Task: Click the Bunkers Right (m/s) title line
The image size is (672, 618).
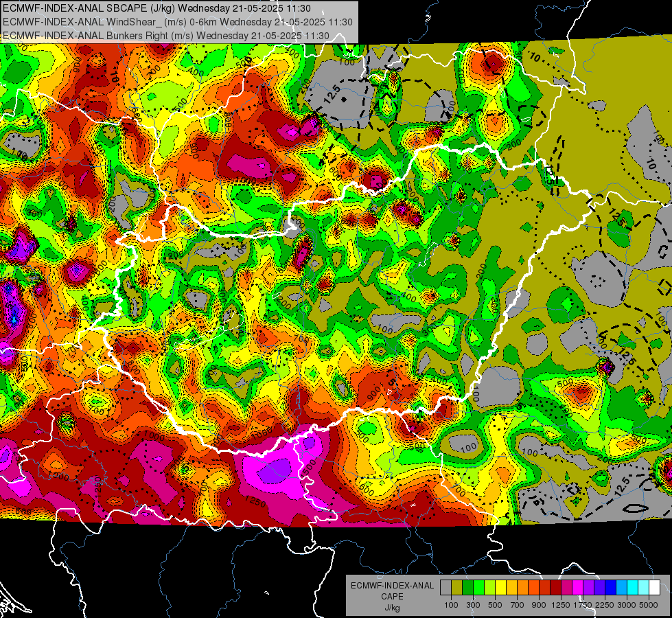Action: 166,36
